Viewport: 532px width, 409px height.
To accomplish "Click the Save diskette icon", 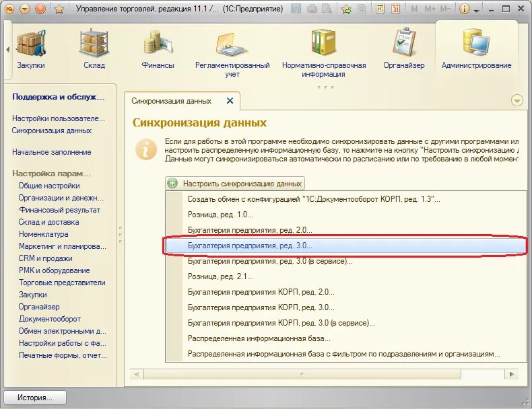I will point(296,9).
